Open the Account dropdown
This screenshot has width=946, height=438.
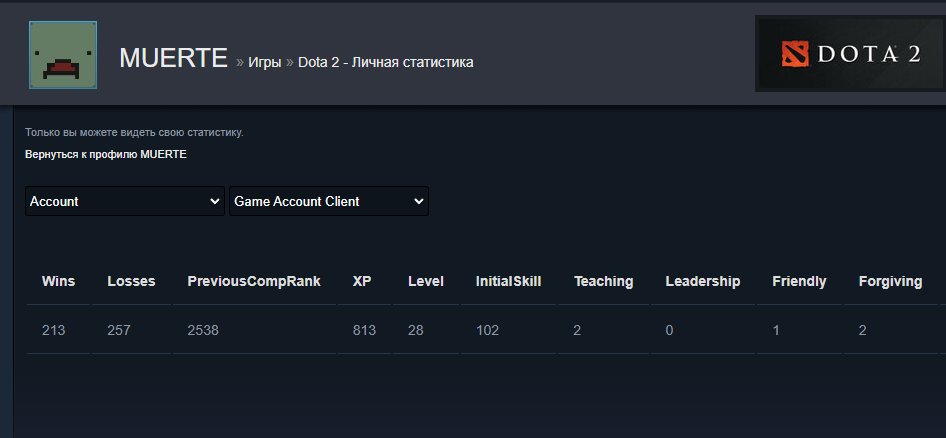(125, 201)
